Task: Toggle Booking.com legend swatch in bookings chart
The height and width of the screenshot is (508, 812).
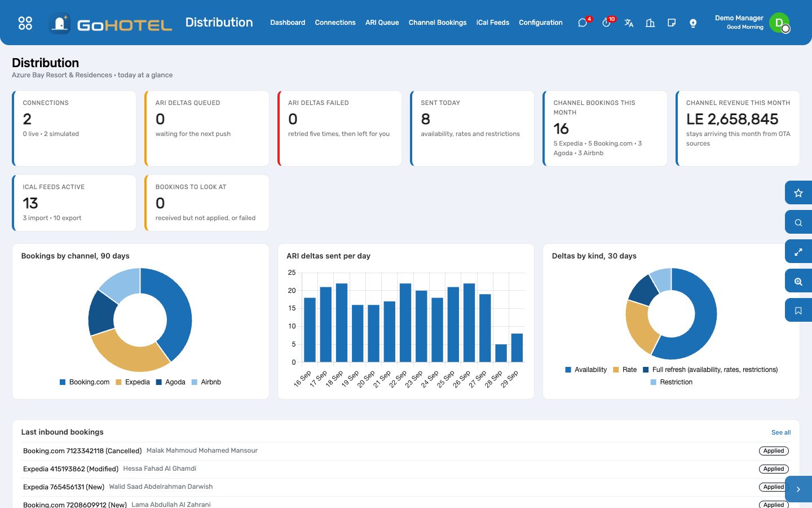Action: 63,382
